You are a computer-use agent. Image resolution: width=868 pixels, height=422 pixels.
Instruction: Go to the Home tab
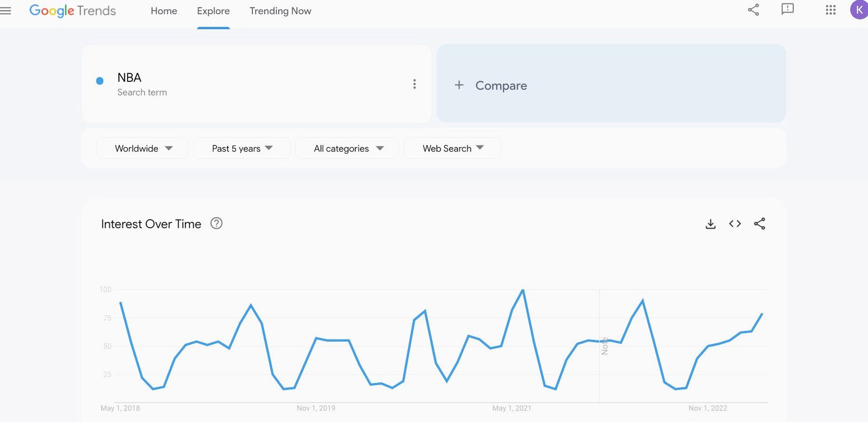pyautogui.click(x=164, y=11)
